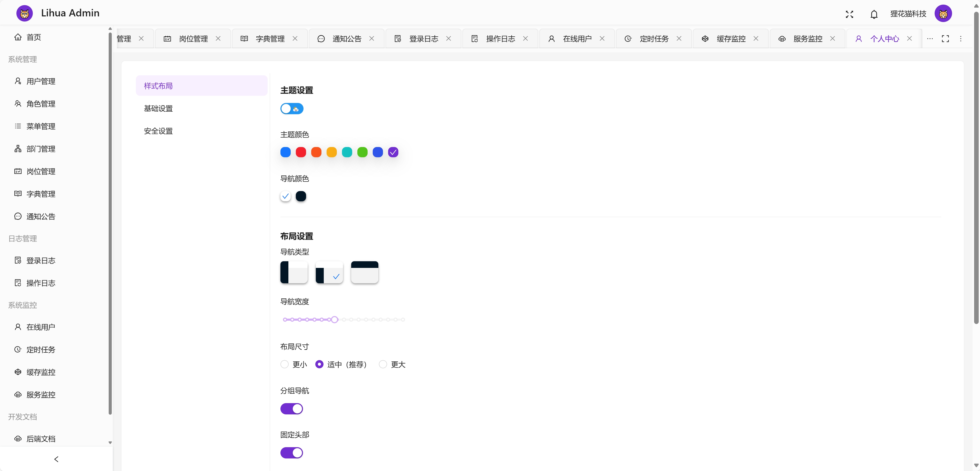Image resolution: width=980 pixels, height=471 pixels.
Task: Pick the orange theme color
Action: tap(316, 152)
